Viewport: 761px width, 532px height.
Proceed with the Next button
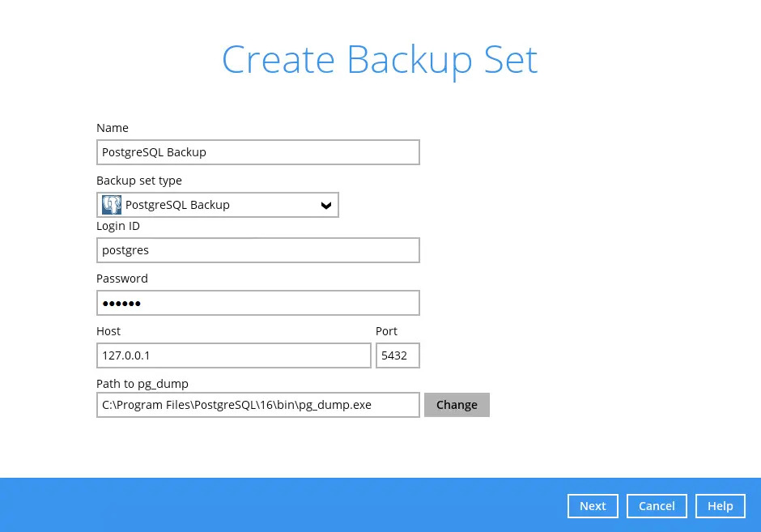593,506
